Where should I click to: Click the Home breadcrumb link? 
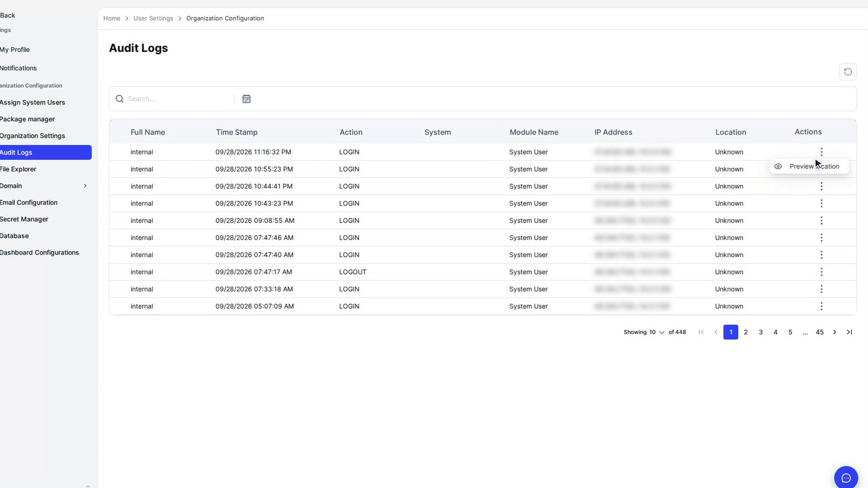(112, 19)
